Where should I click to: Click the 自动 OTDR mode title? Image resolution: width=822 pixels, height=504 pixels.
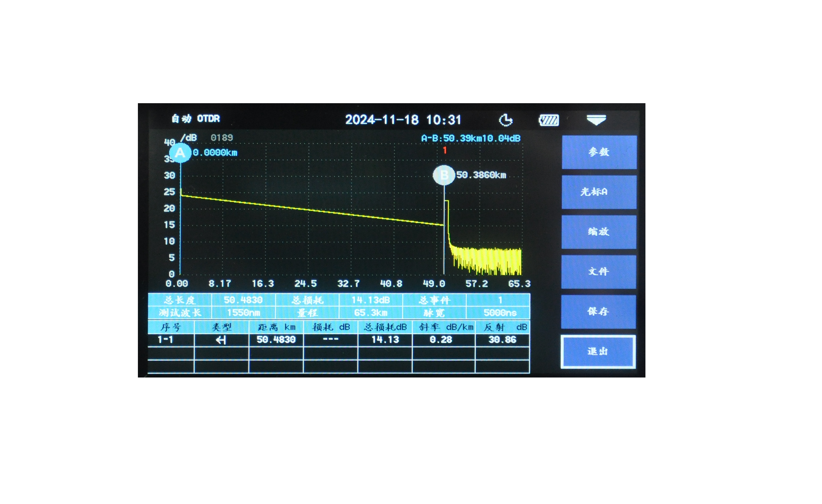click(196, 119)
